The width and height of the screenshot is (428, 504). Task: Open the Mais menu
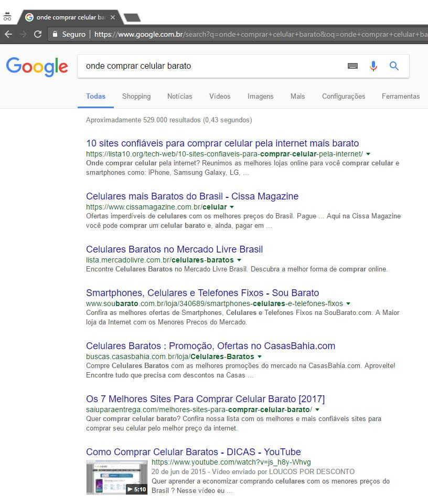point(297,97)
